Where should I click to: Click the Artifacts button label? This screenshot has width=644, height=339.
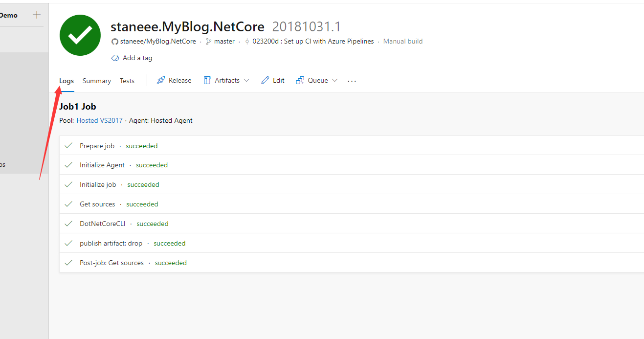[227, 80]
